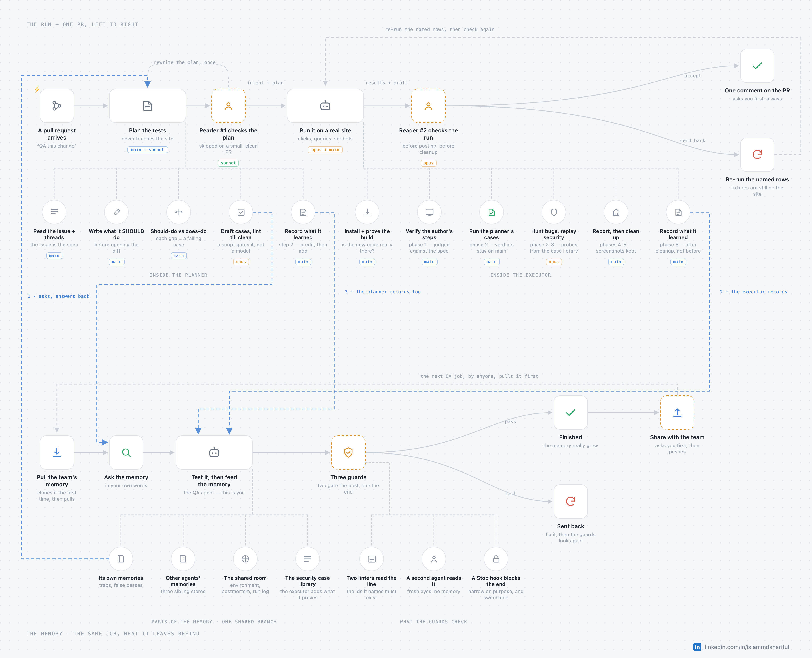The height and width of the screenshot is (658, 812).
Task: Select the Run it on a real site robot node
Action: click(325, 106)
